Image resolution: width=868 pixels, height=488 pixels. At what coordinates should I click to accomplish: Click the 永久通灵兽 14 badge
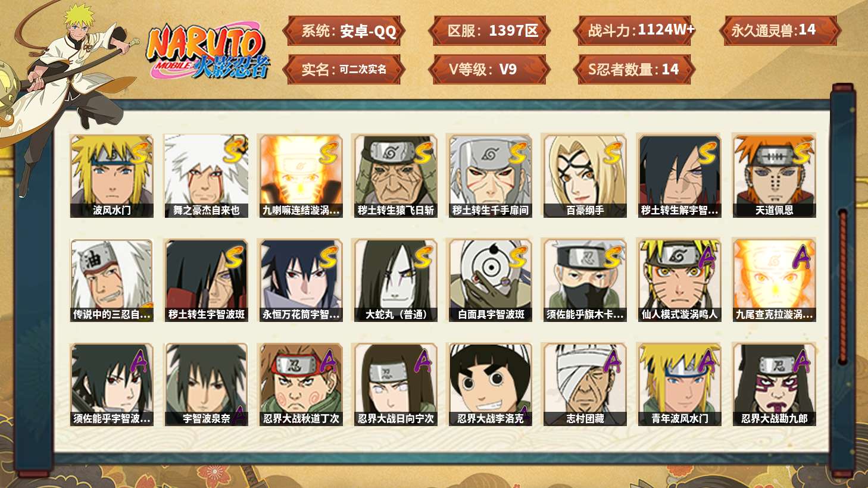pos(780,31)
